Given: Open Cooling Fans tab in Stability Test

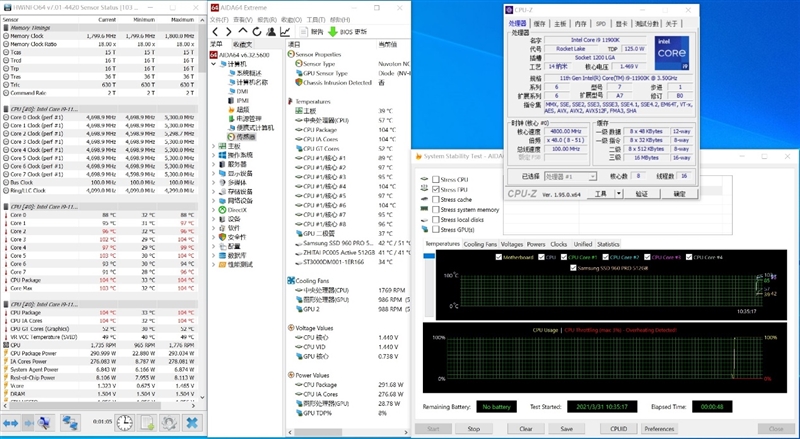Looking at the screenshot, I should pos(480,244).
